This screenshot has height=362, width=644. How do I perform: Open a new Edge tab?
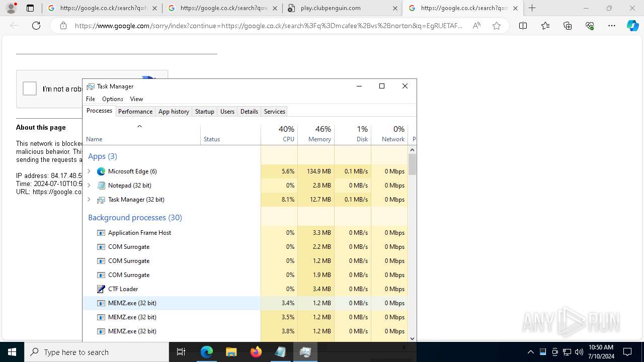coord(532,8)
